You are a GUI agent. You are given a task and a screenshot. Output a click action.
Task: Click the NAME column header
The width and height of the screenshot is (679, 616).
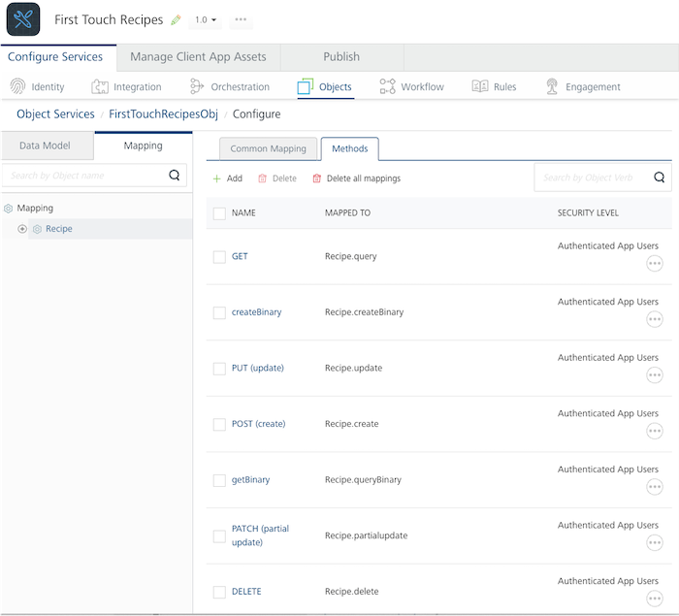(243, 213)
